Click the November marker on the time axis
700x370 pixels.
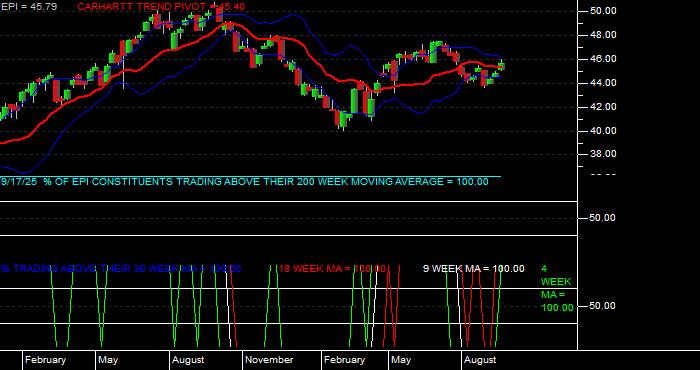point(269,360)
